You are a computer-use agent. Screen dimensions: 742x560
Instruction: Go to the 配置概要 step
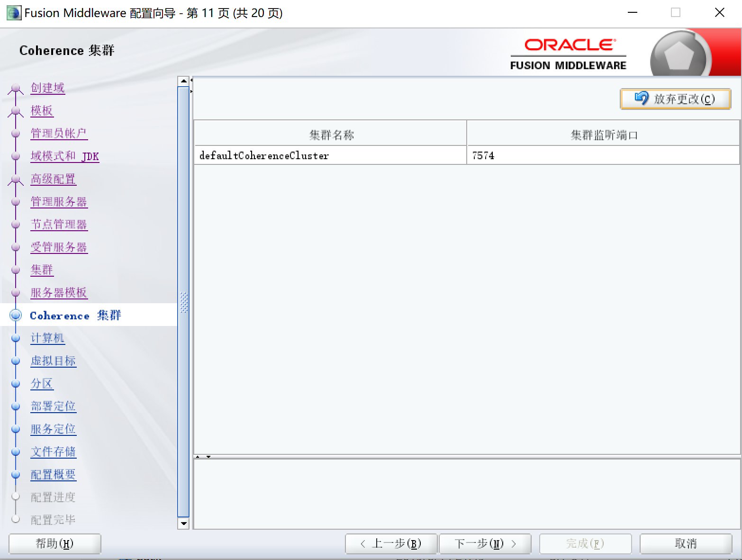[53, 474]
